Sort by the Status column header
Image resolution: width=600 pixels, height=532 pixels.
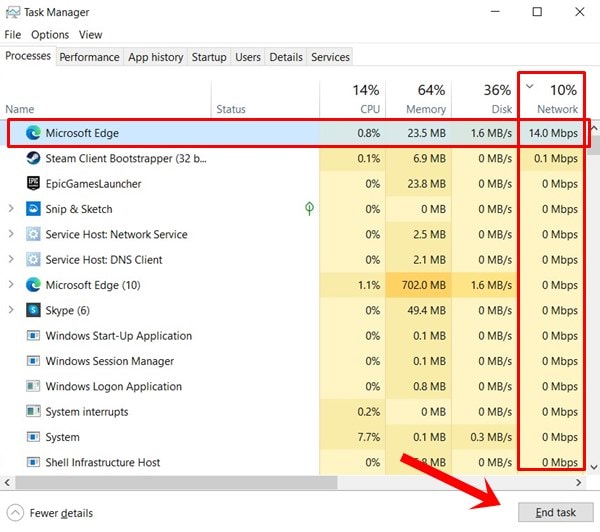pos(265,100)
